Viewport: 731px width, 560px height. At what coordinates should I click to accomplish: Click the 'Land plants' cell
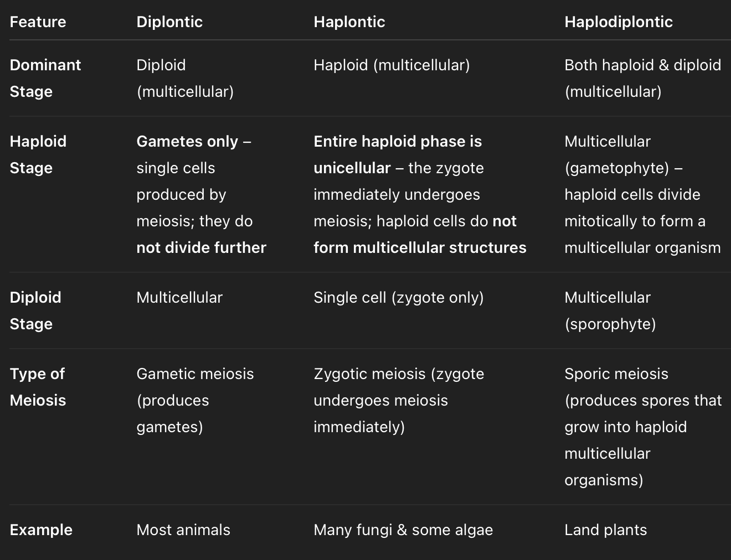coord(606,530)
